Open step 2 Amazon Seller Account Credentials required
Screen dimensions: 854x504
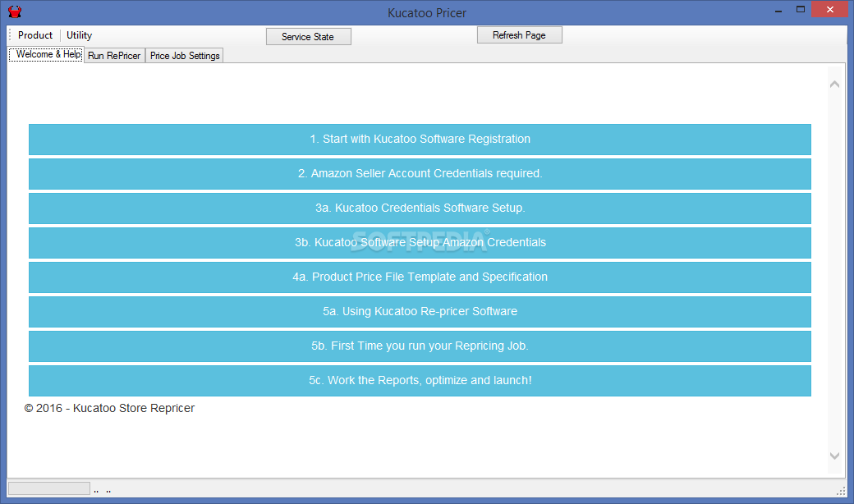click(x=420, y=174)
